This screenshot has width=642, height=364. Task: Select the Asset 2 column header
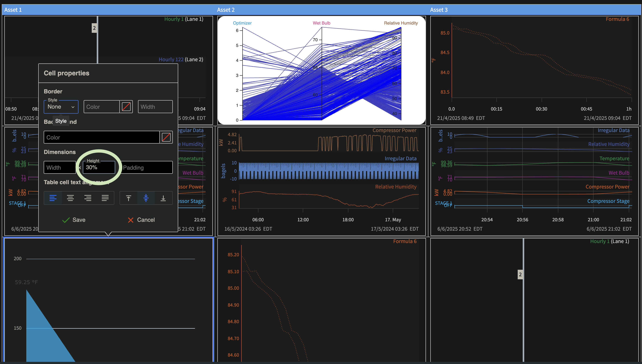point(226,10)
